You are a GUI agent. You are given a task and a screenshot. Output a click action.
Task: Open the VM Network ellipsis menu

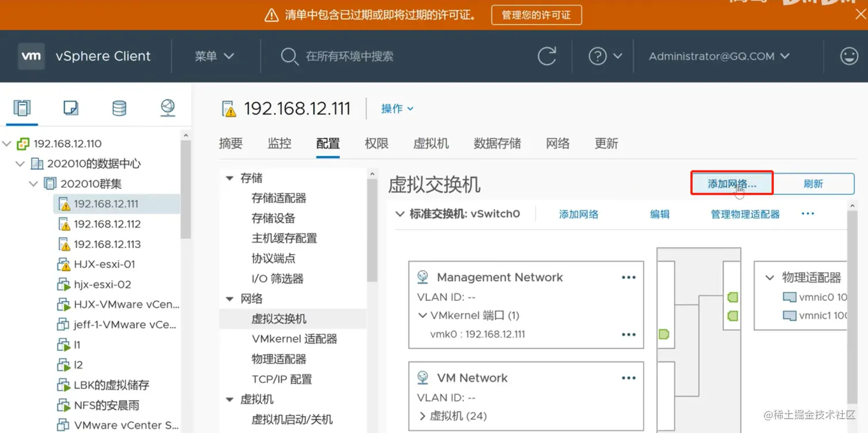629,378
